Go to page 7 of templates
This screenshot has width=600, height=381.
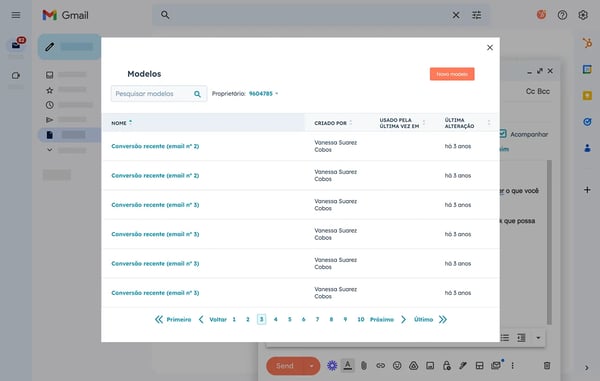point(317,319)
